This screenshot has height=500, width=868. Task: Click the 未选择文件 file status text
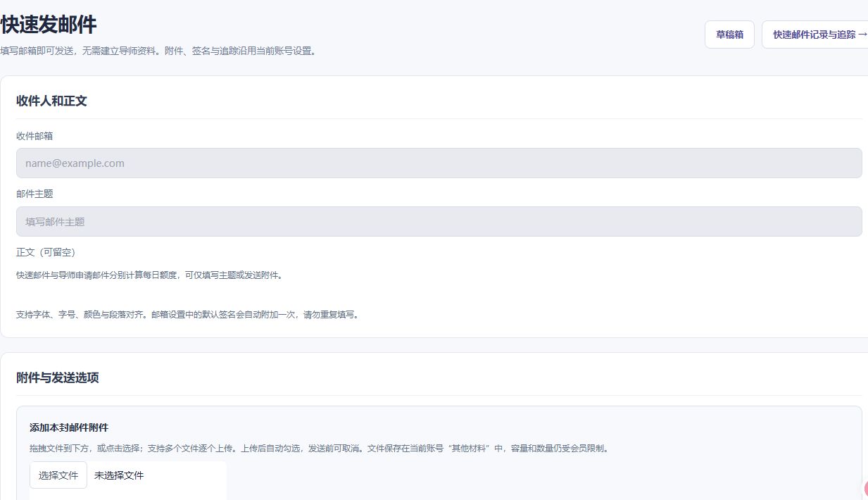[119, 475]
